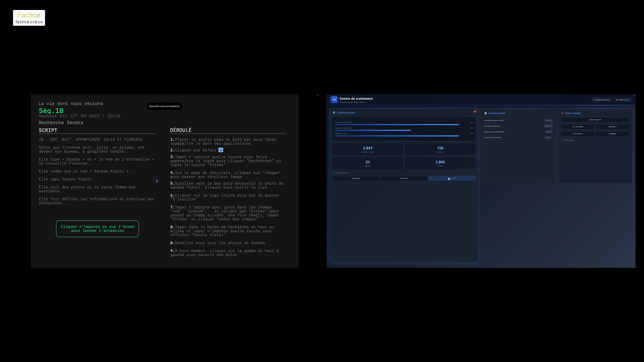Click the Safari icon in step 2
The image size is (644, 362).
221,150
